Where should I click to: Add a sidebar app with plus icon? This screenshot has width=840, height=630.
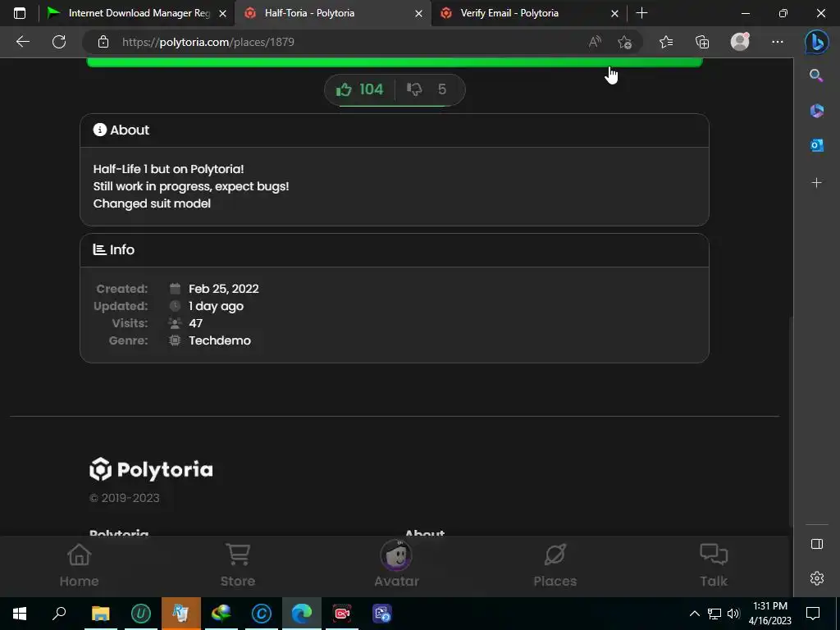(816, 183)
